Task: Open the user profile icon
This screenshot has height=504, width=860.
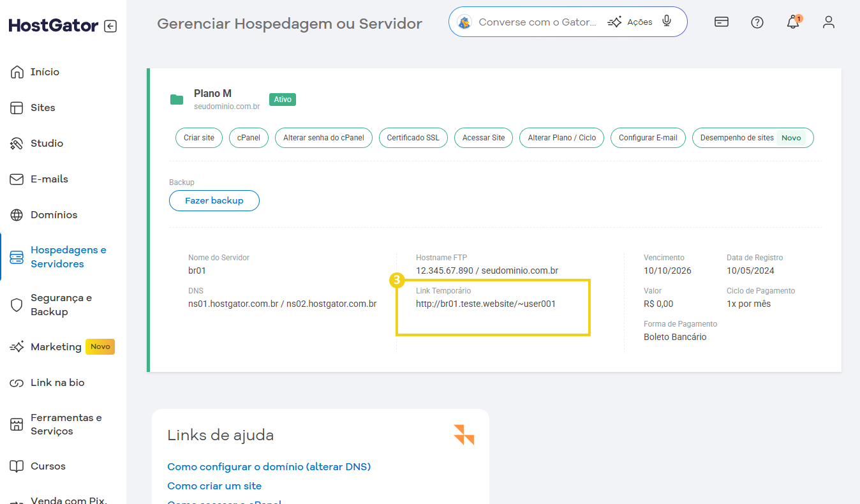Action: pyautogui.click(x=829, y=22)
